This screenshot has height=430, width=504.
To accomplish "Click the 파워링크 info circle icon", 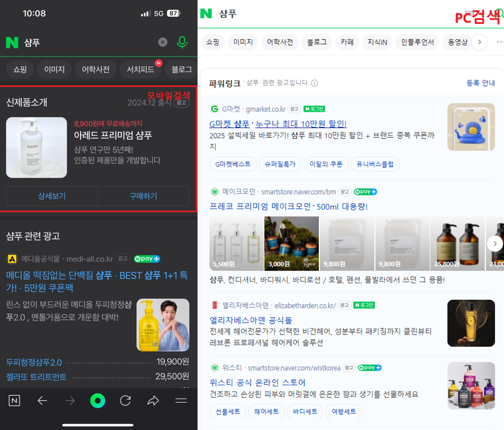I will point(314,83).
